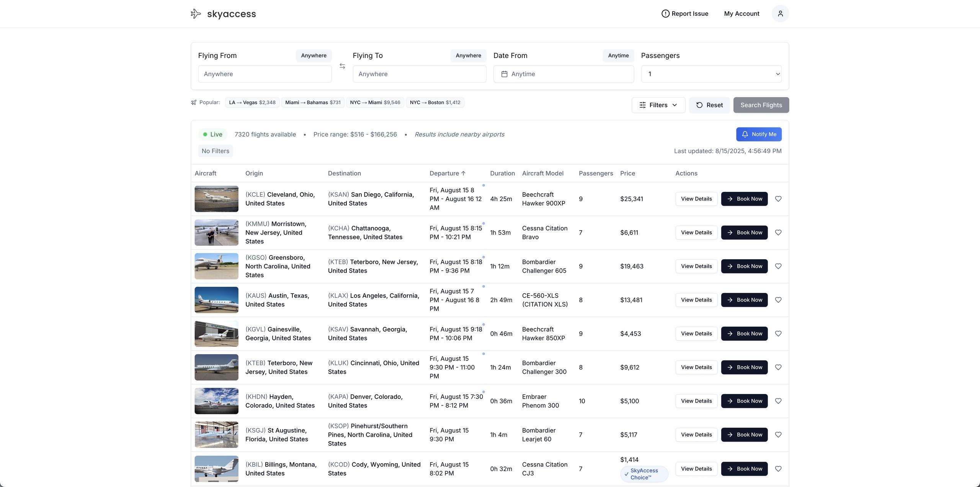Click the swap origin and destination arrows icon
980x487 pixels.
[342, 66]
